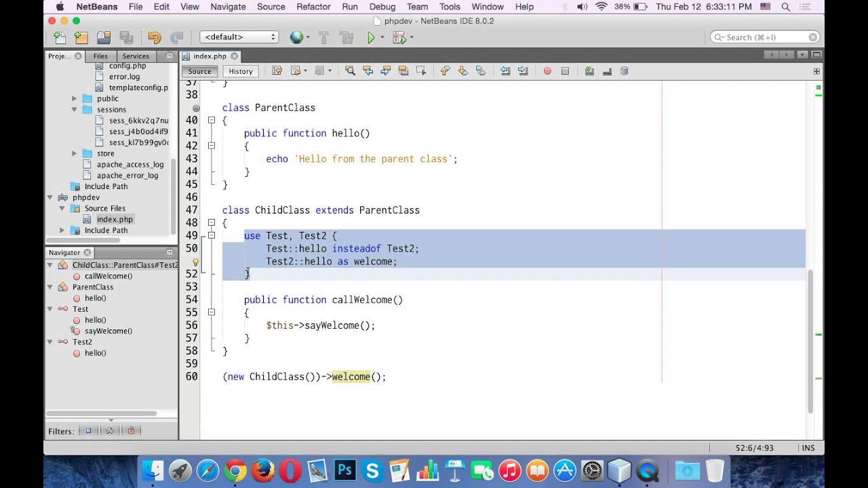Collapse code fold at line 40
Viewport: 868px width, 488px height.
click(x=212, y=120)
